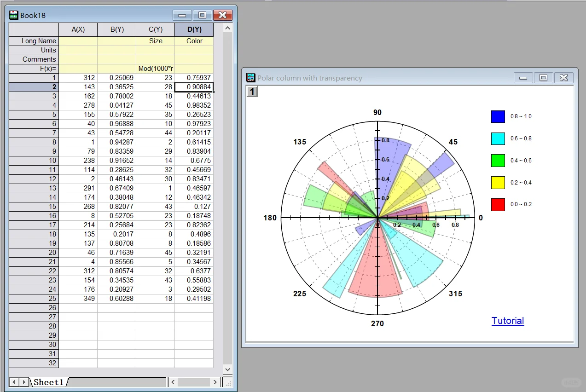Click legend text 0.0 ~ 0.2

click(x=521, y=204)
